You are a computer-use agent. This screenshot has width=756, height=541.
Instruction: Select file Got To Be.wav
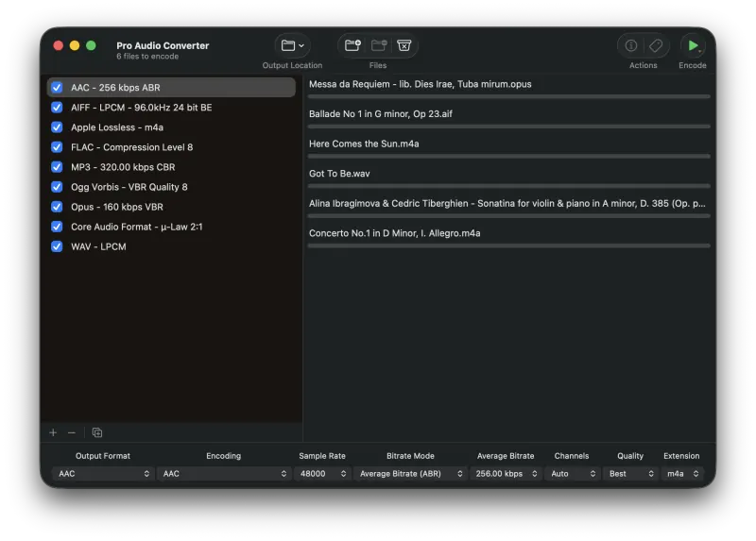[x=508, y=178]
